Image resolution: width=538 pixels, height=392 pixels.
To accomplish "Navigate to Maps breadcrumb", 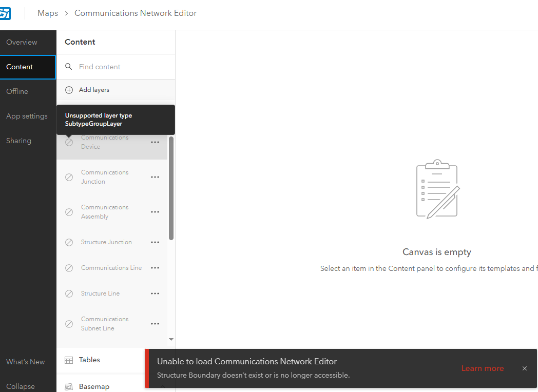I will [48, 13].
